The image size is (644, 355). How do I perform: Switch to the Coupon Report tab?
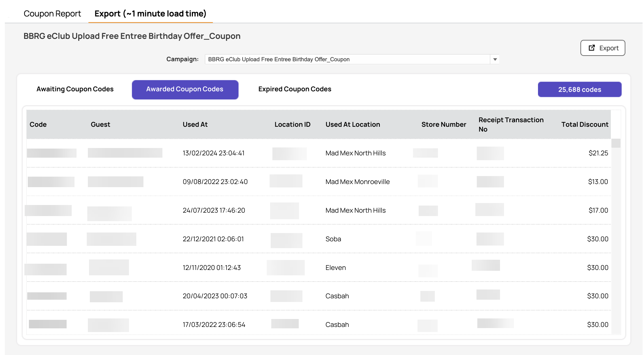pyautogui.click(x=52, y=13)
